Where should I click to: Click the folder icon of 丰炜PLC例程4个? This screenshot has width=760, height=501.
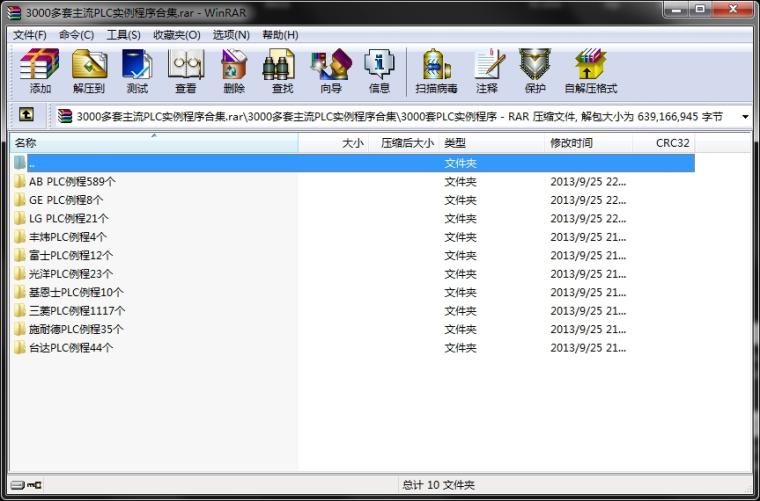tap(20, 237)
